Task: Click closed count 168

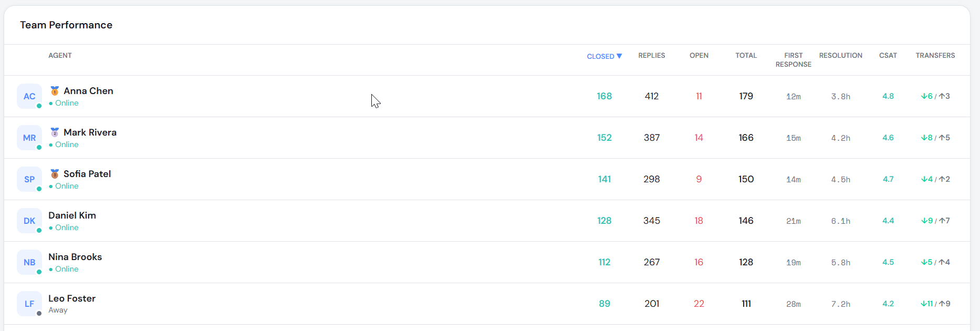Action: pyautogui.click(x=604, y=96)
